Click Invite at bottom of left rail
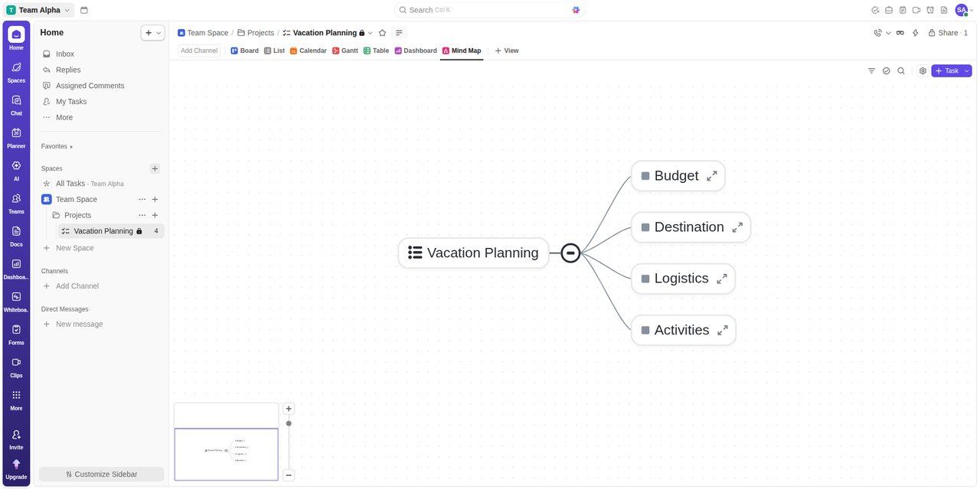Image resolution: width=980 pixels, height=489 pixels. tap(16, 439)
